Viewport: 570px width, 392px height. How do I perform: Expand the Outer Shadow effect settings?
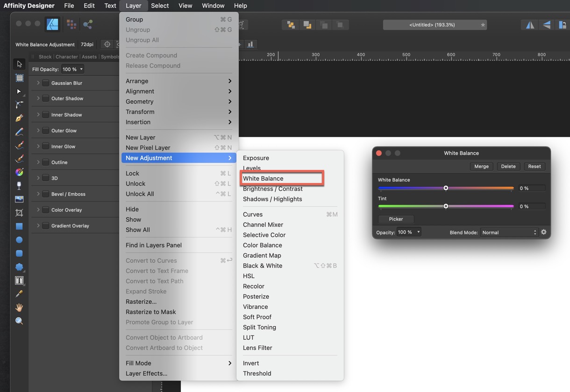pos(38,98)
